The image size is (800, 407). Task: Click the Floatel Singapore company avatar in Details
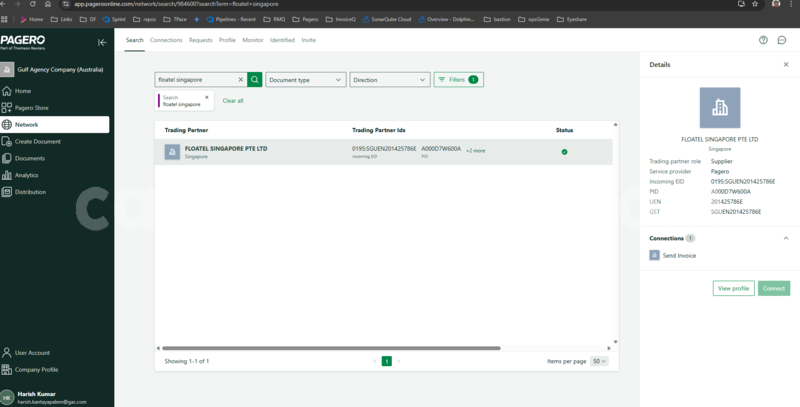click(x=720, y=108)
